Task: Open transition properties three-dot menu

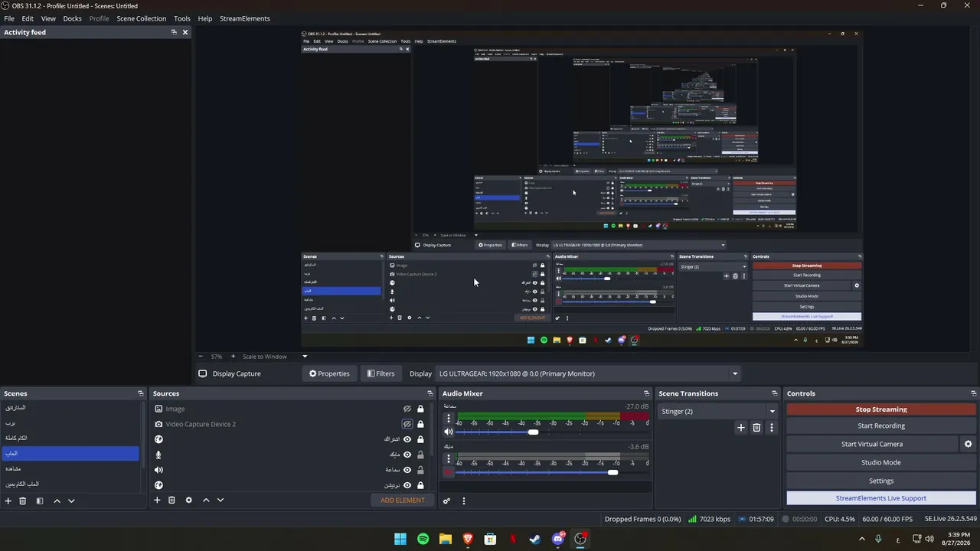Action: point(772,428)
